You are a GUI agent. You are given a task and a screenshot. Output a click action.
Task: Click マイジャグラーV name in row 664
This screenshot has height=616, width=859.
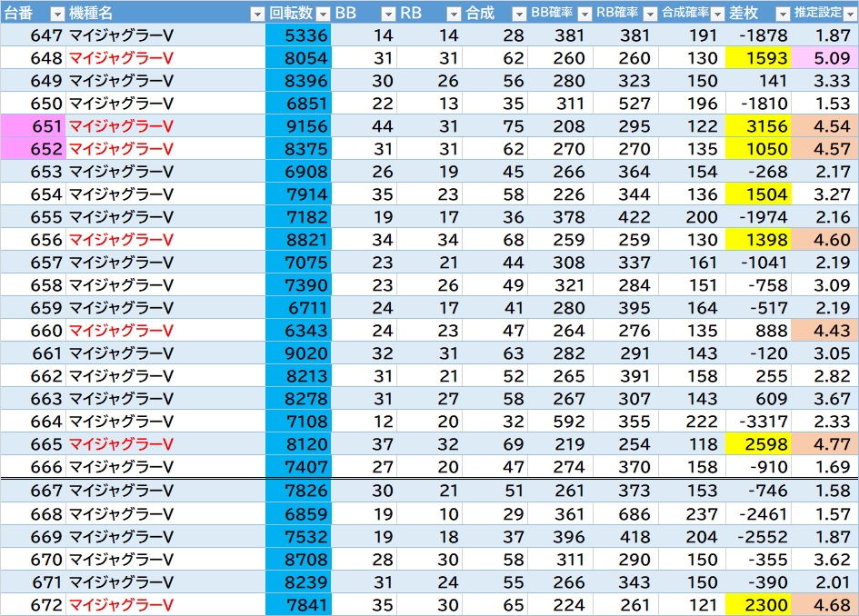pos(121,421)
